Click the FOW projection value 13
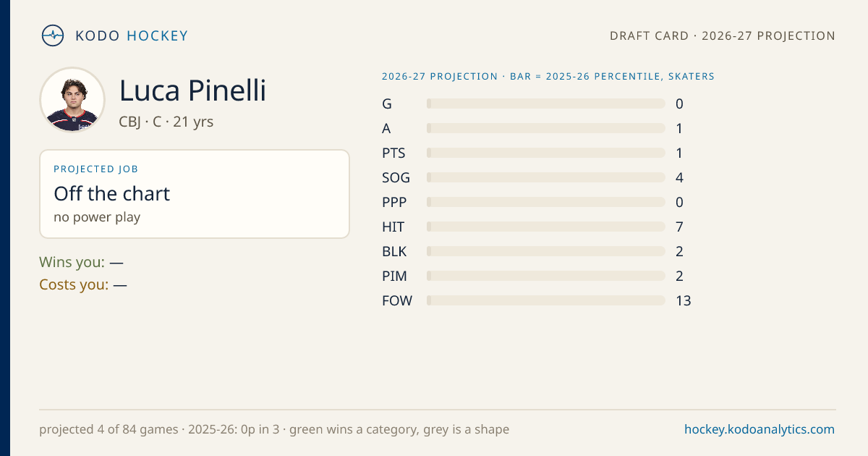Viewport: 868px width, 456px height. tap(684, 300)
